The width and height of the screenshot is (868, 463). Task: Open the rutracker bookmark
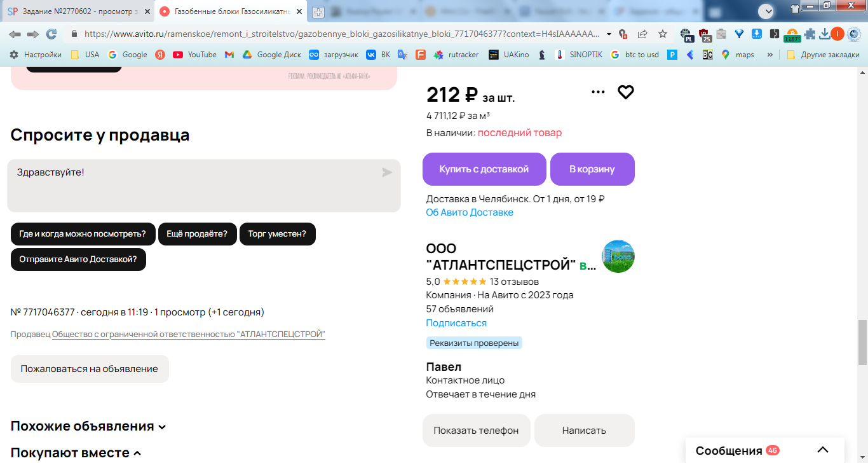pos(456,55)
